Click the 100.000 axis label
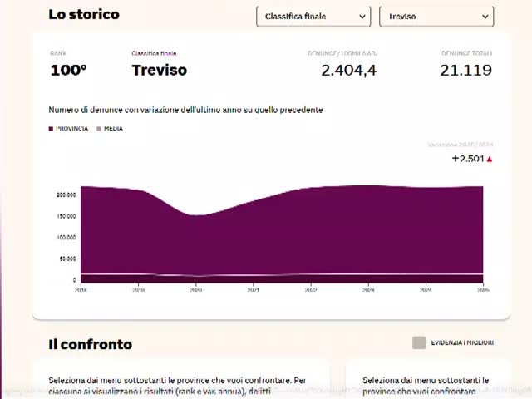Screen dimensions: 532x399 [66, 238]
